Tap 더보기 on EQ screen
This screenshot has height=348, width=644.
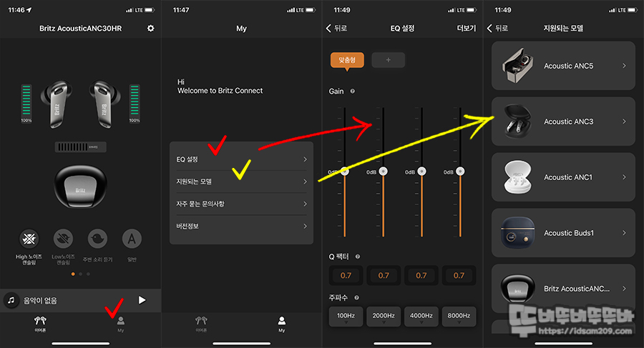[x=467, y=29]
